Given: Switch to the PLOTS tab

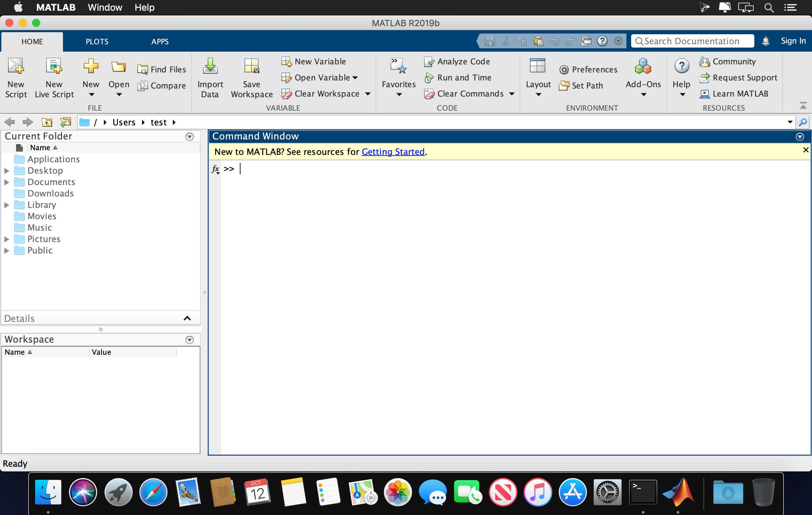Looking at the screenshot, I should [97, 42].
